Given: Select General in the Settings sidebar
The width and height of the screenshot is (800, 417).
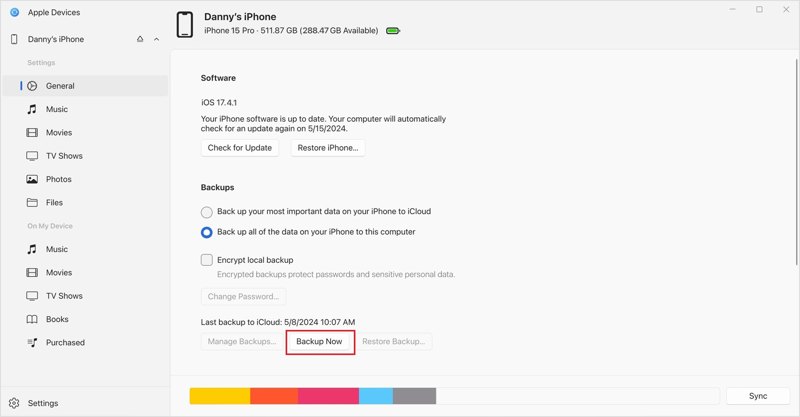Looking at the screenshot, I should point(59,86).
